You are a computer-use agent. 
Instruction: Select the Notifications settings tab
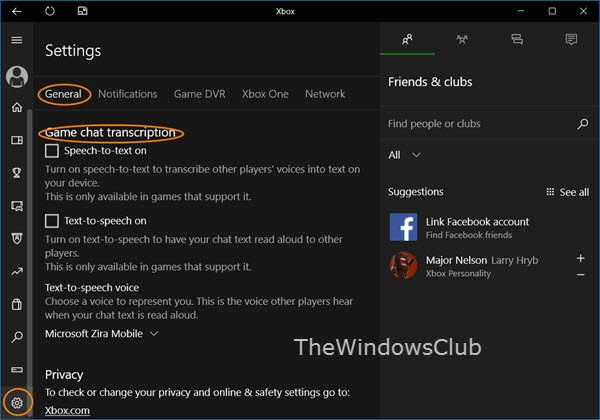(127, 94)
